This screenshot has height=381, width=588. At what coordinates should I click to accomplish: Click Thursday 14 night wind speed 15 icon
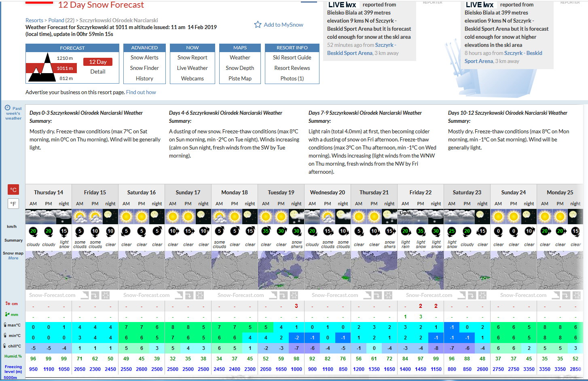click(x=64, y=232)
